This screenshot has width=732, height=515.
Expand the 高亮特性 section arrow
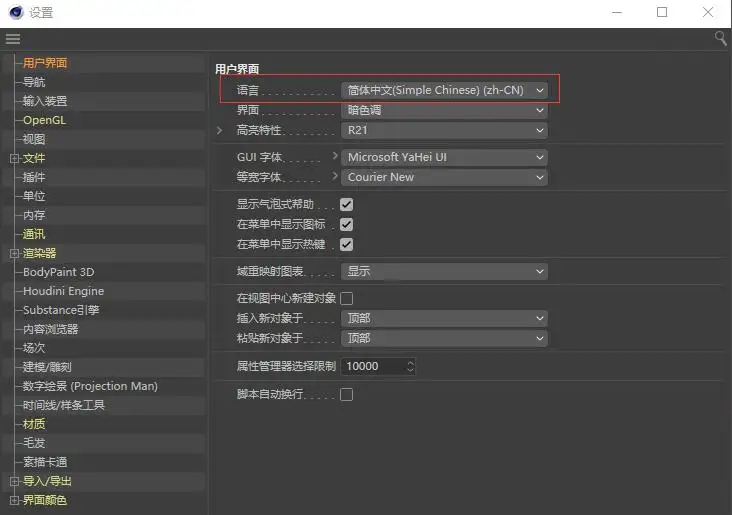[219, 130]
